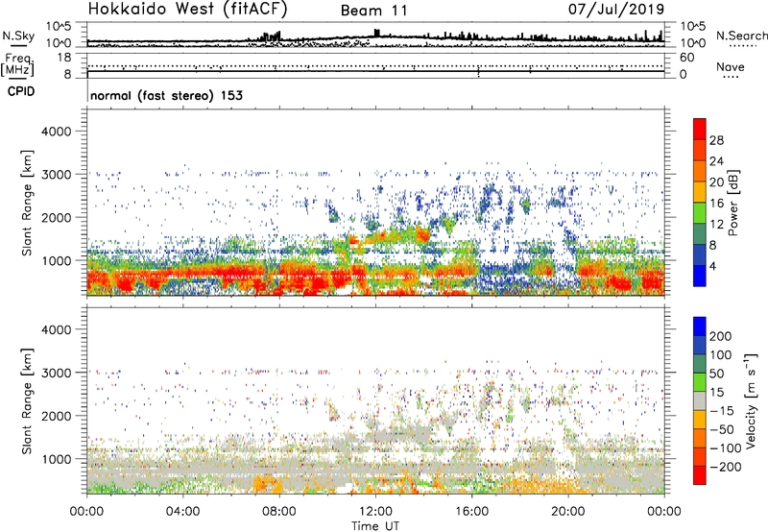Click the '16:00' time tick label

[471, 512]
